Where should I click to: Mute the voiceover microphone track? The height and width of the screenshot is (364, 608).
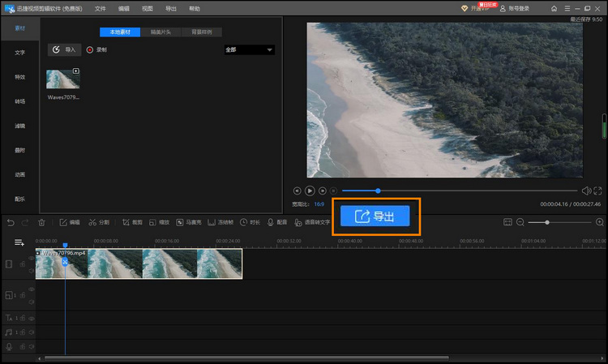32,346
